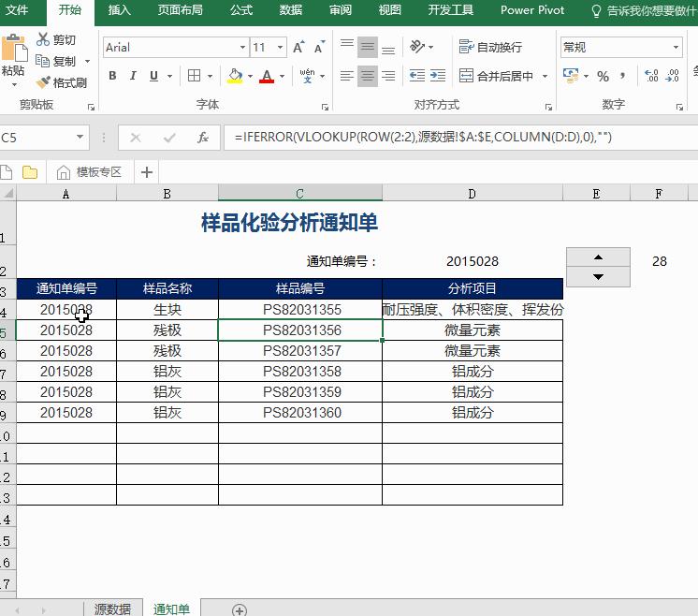This screenshot has height=616, width=698.
Task: Align text left
Action: pos(347,76)
